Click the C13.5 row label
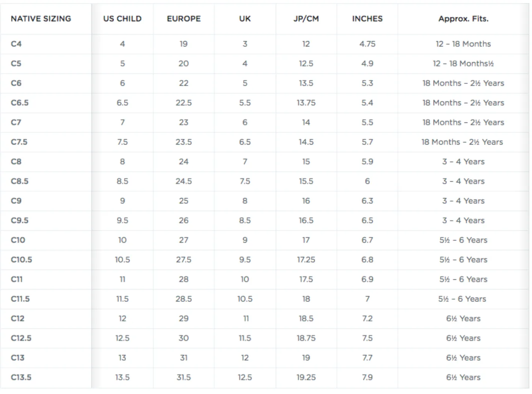The image size is (532, 394). tap(21, 377)
